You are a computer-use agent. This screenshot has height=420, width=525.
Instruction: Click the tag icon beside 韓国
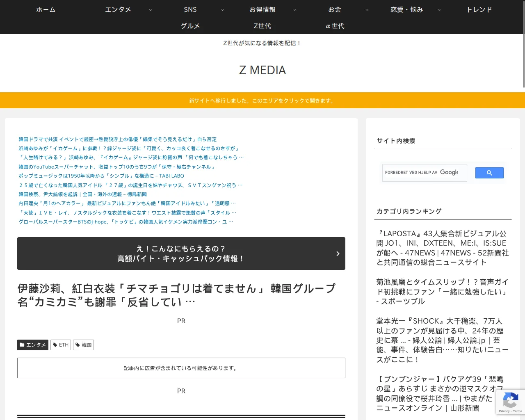pyautogui.click(x=78, y=345)
